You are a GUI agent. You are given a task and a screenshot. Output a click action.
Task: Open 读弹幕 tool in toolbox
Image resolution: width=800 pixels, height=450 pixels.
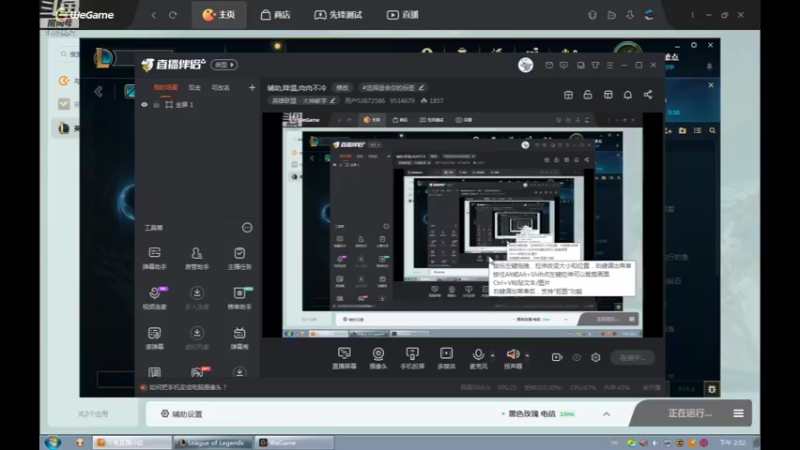point(155,338)
